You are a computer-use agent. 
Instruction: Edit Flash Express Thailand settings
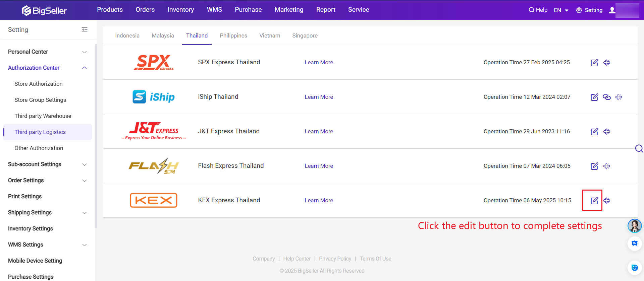pyautogui.click(x=594, y=166)
